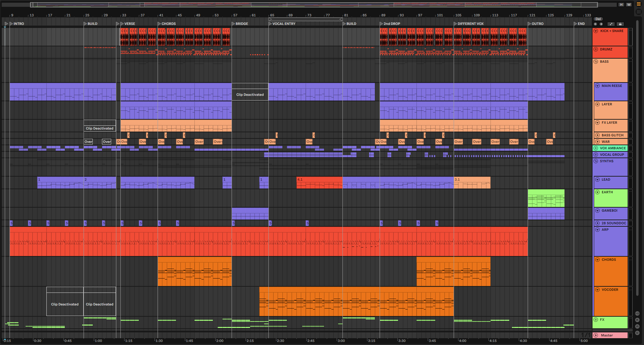This screenshot has height=345, width=644.
Task: Collapse the GAMEBOI track
Action: 598,211
